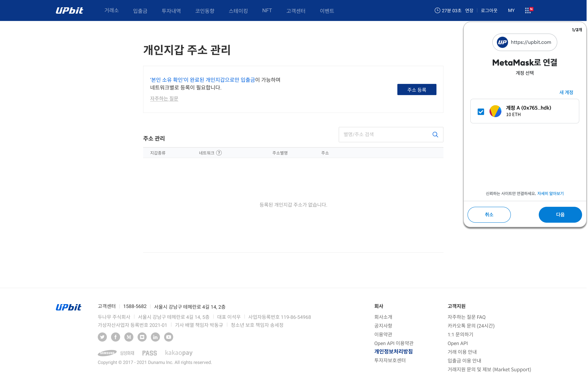
Task: Open Upbit's Twitter footer icon
Action: (102, 337)
